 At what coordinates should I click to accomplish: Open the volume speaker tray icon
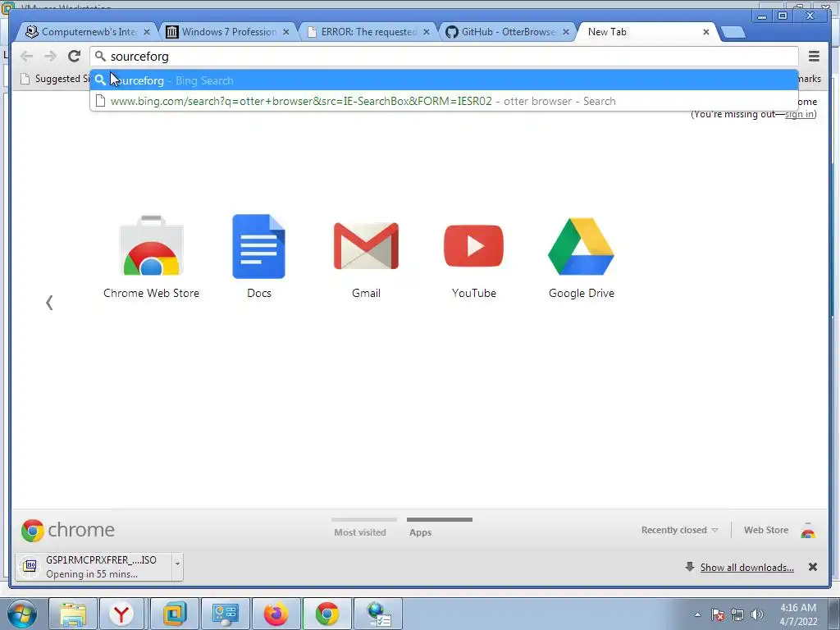click(757, 614)
